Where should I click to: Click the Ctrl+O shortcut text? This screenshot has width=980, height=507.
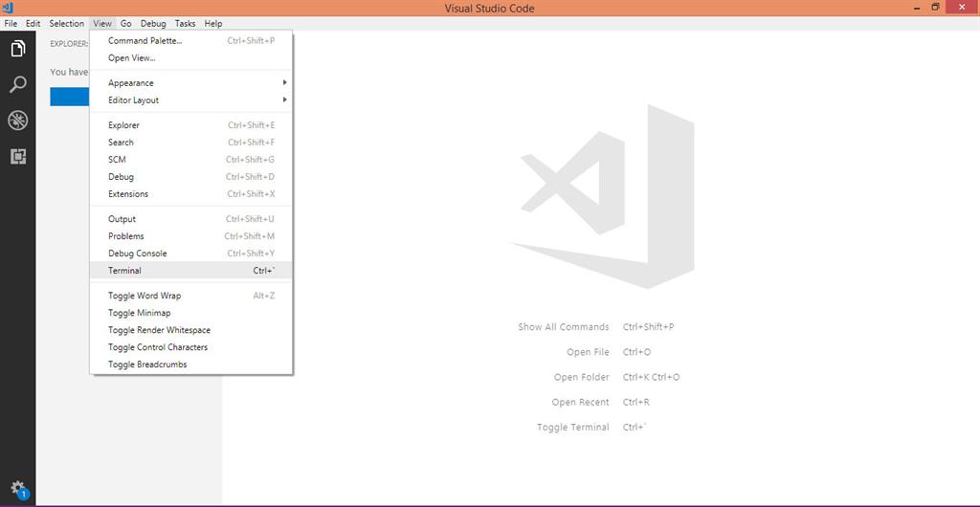636,352
